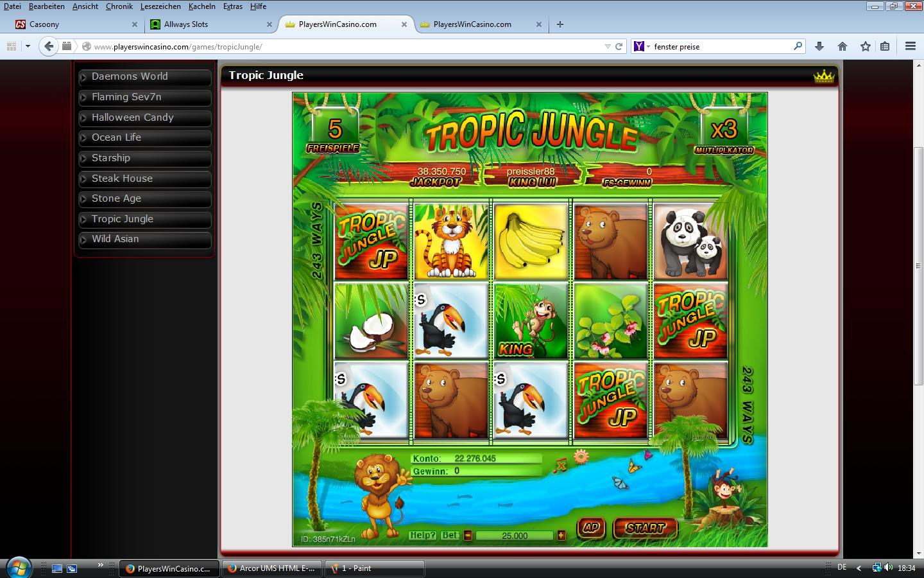Click the King monkey symbol on the reels
The width and height of the screenshot is (924, 578).
click(531, 320)
